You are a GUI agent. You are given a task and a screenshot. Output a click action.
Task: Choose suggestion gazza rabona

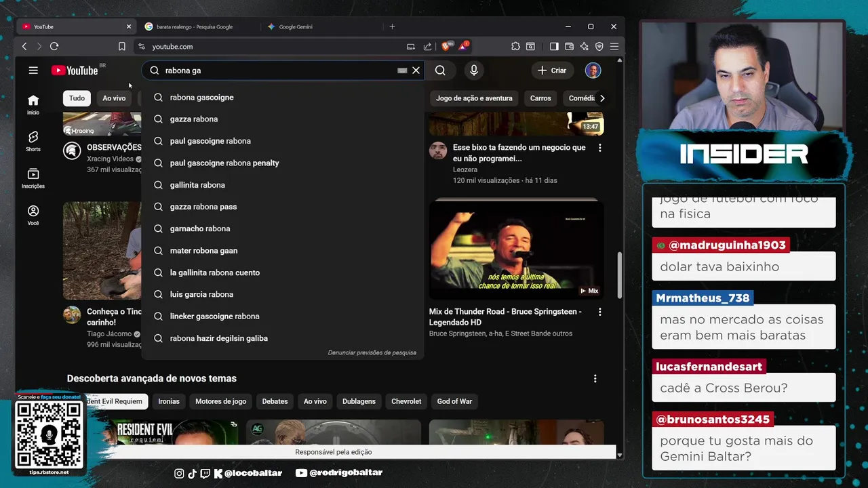(282, 119)
